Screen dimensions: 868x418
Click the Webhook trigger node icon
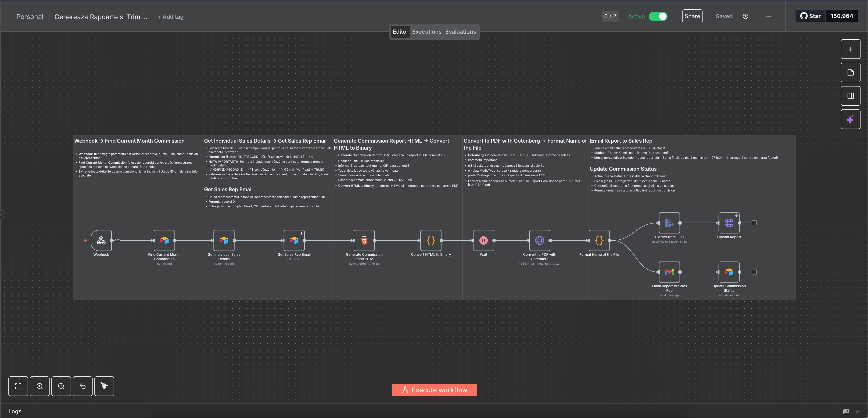pos(101,240)
